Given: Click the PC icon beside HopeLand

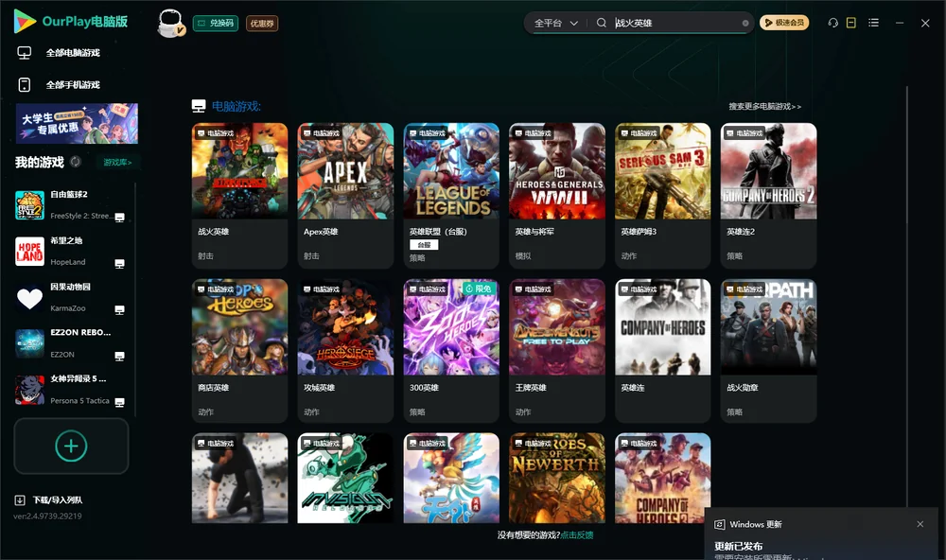Looking at the screenshot, I should [x=119, y=264].
